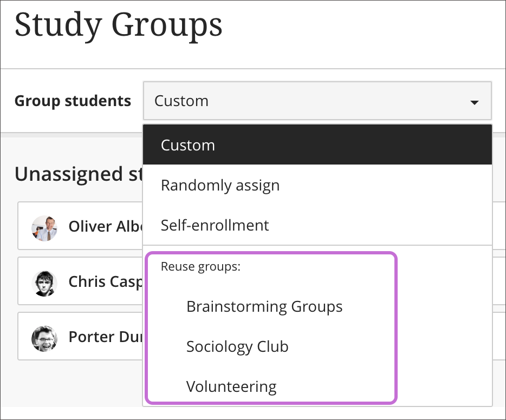
Task: Pick Volunteering from the reuse list
Action: pos(231,386)
